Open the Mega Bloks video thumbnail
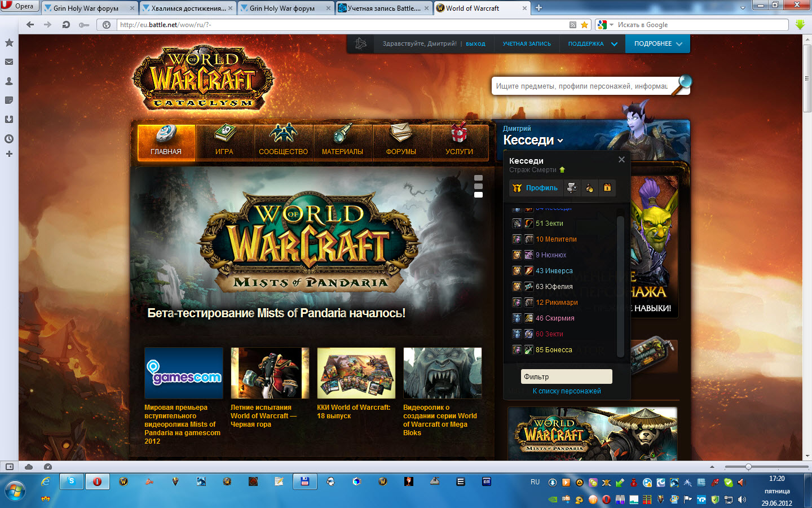 click(x=443, y=373)
